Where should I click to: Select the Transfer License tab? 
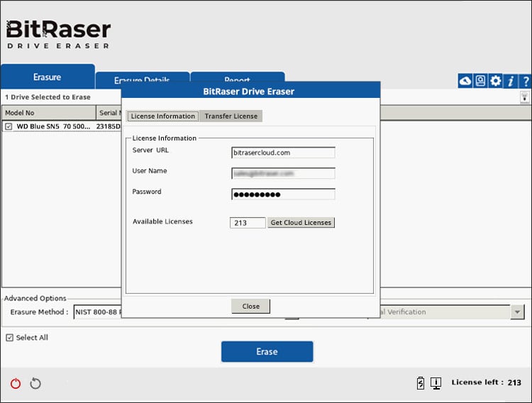click(231, 116)
